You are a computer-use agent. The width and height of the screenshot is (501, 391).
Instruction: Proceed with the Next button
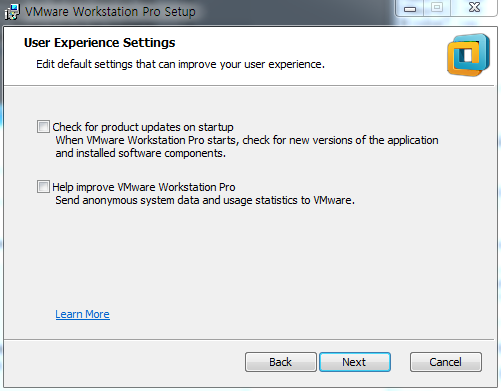pos(355,362)
